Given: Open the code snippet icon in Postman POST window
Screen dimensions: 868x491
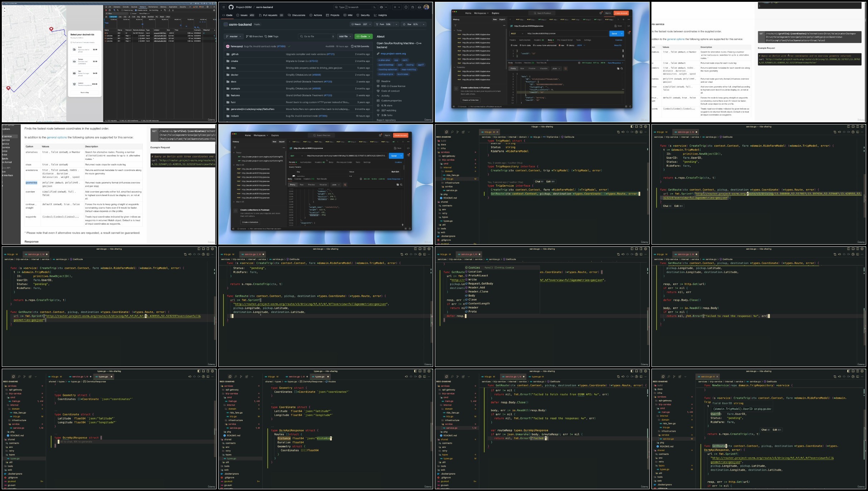Looking at the screenshot, I should 629,26.
